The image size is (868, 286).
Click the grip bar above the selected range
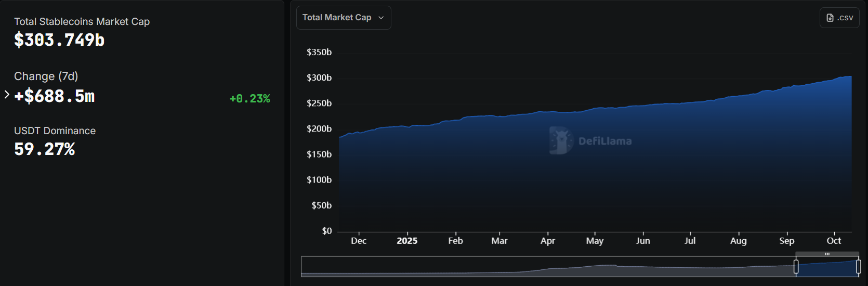click(x=827, y=254)
